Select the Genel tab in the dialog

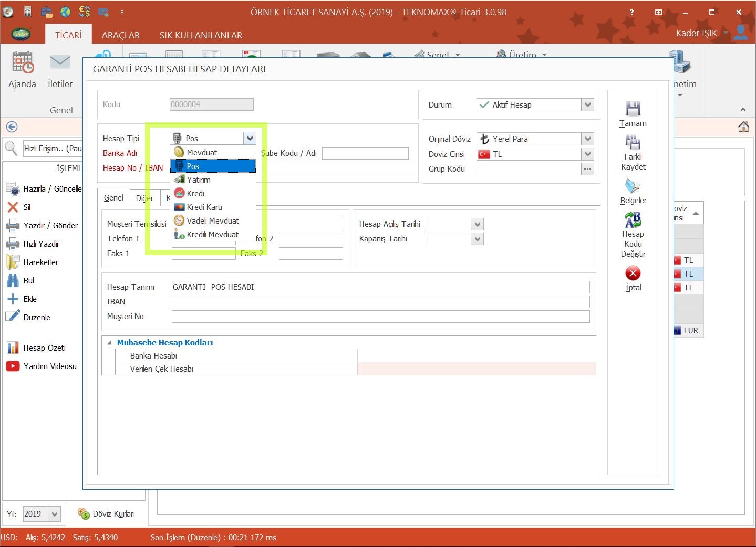coord(113,198)
